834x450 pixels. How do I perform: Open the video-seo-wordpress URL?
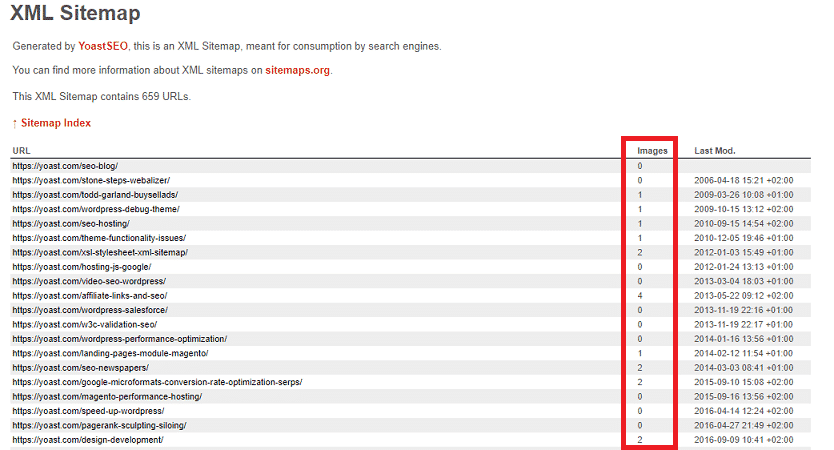tap(89, 281)
